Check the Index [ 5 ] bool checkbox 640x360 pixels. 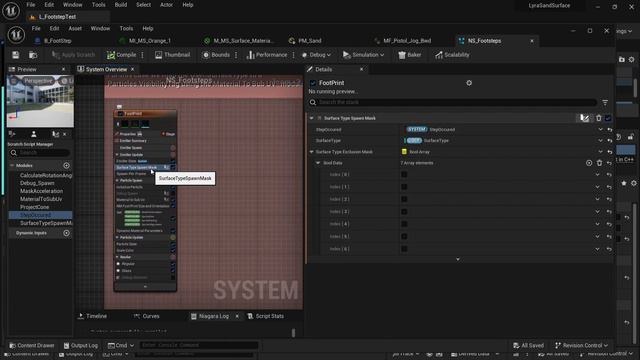(x=404, y=236)
